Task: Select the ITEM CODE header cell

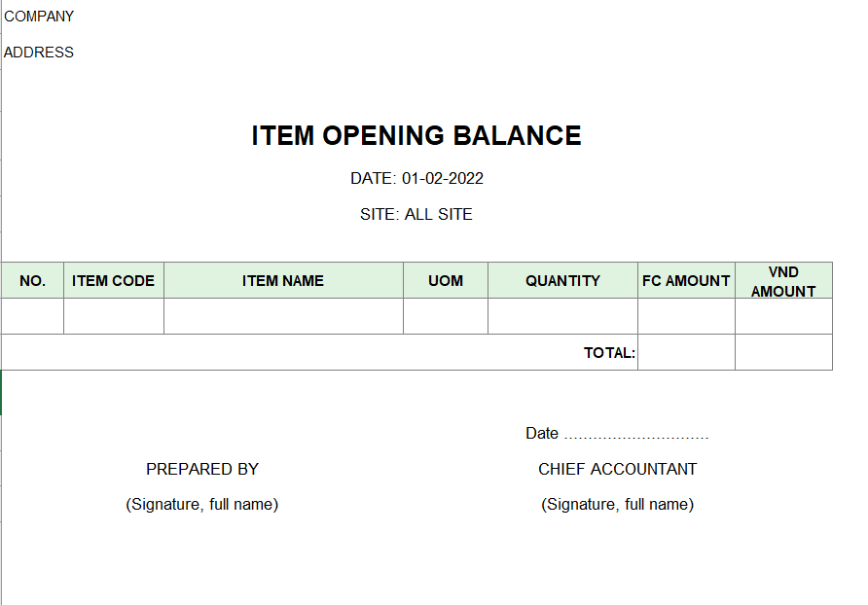Action: point(114,281)
